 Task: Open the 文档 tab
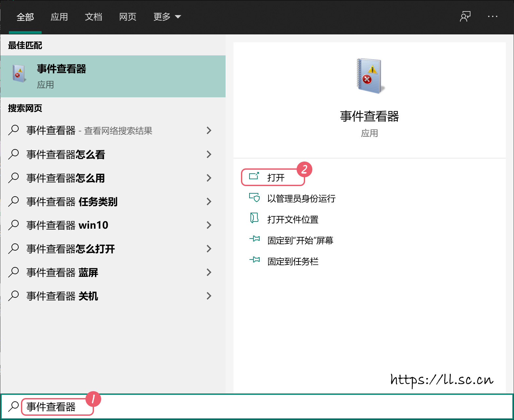coord(94,17)
